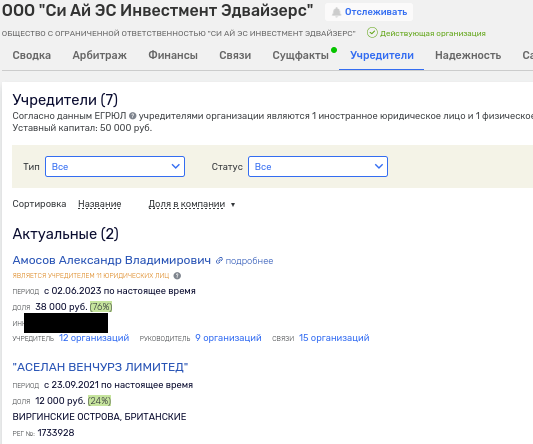This screenshot has height=444, width=533.
Task: Click the green checkmark status icon
Action: pyautogui.click(x=372, y=33)
